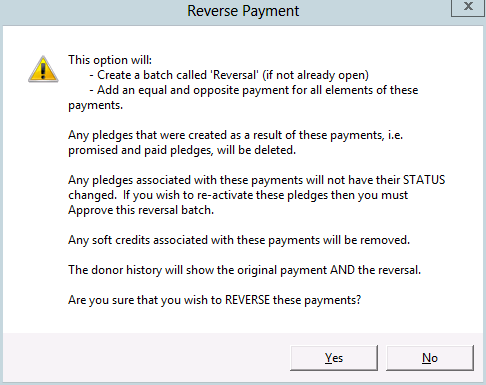The image size is (486, 385).
Task: Click the yellow warning triangle icon
Action: (43, 69)
